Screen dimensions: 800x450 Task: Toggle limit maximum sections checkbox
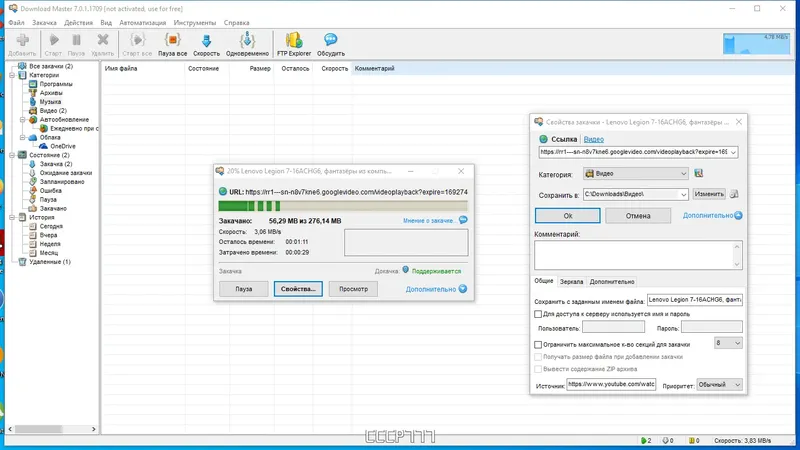click(538, 344)
